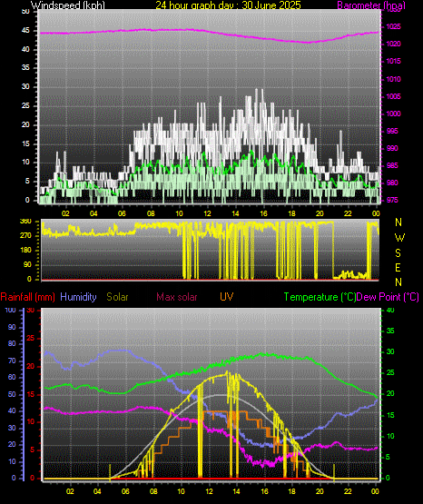The width and height of the screenshot is (423, 504).
Task: Click the green 40 temperature scale value
Action: [x=390, y=311]
